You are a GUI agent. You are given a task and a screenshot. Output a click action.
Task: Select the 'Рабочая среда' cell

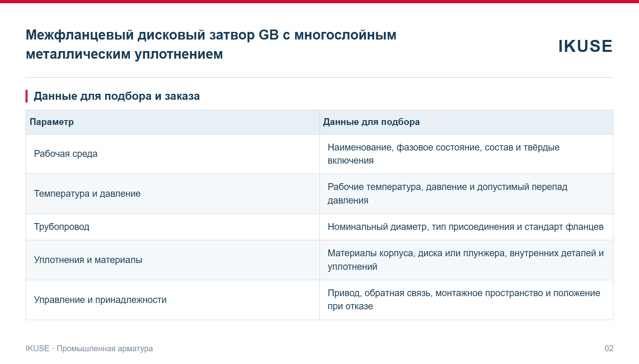coord(173,154)
